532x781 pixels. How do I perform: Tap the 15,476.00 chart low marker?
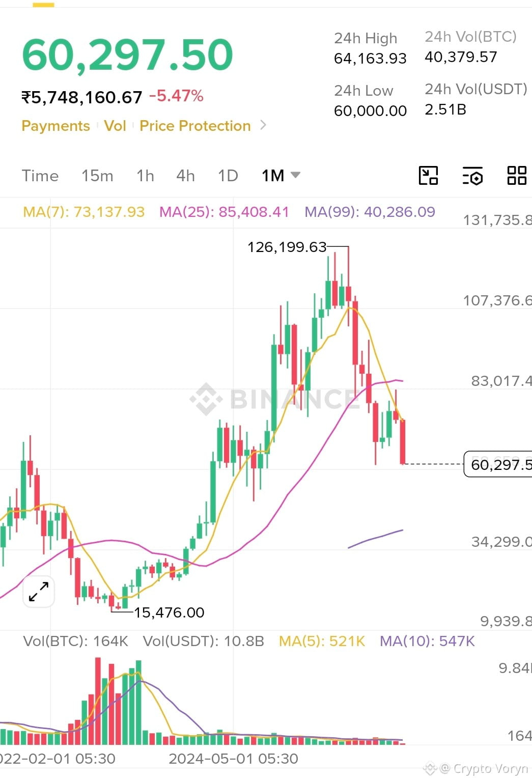(x=169, y=612)
